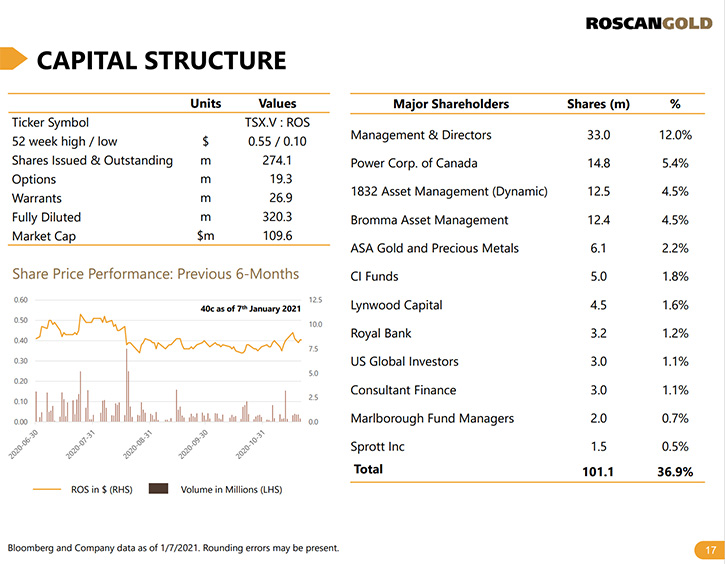
Task: Select ASA Gold and Precious Metals row
Action: pos(528,248)
